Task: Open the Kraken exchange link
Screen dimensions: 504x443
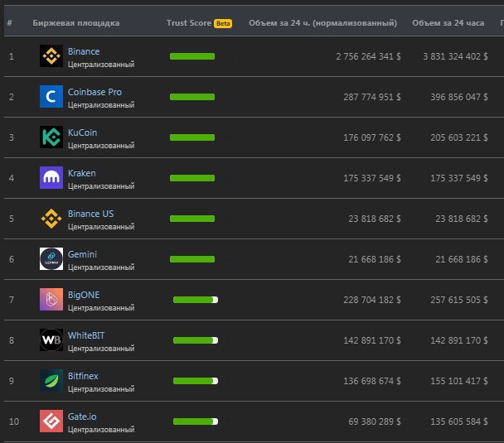Action: click(81, 173)
